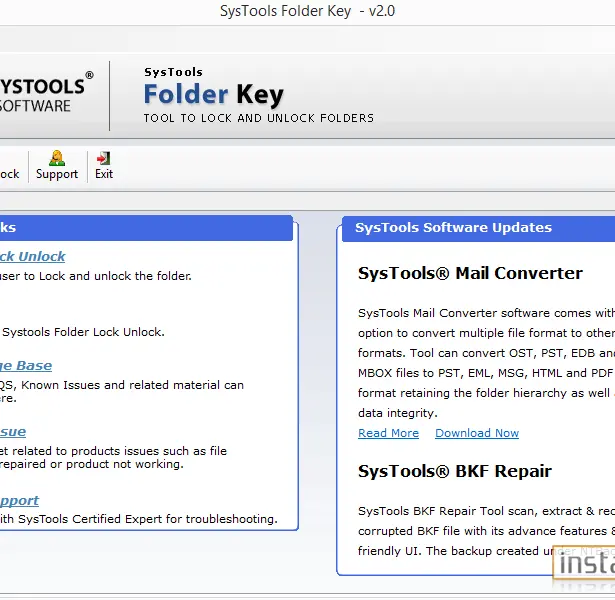The height and width of the screenshot is (600, 615).
Task: Click the 'SysTools Folder Key - v2.0' window title
Action: [x=307, y=11]
